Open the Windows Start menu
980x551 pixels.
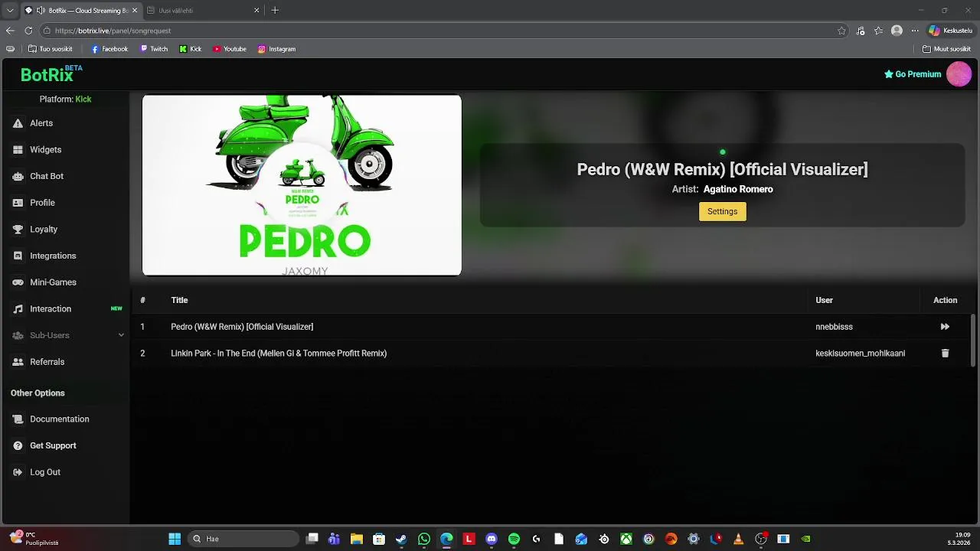[x=175, y=540]
